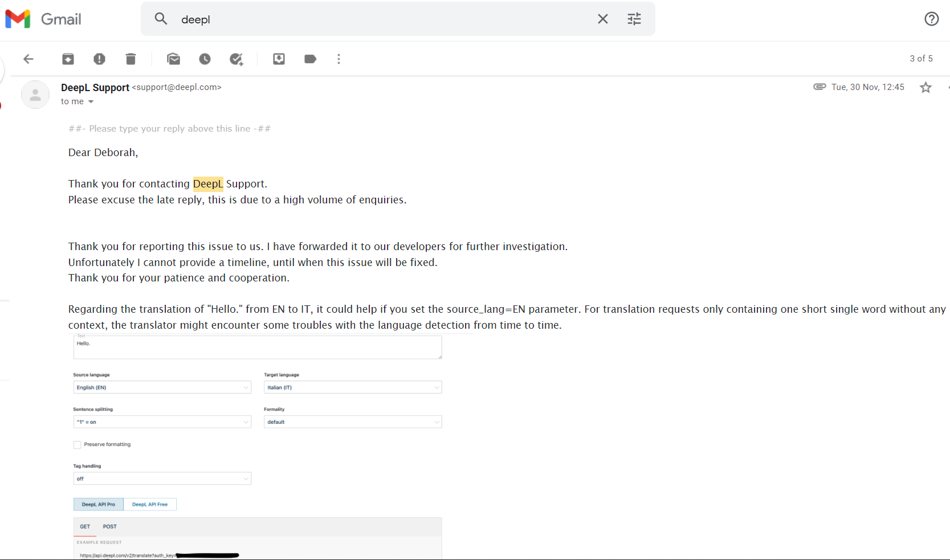The height and width of the screenshot is (560, 950).
Task: Switch to the POST request tab
Action: point(110,526)
